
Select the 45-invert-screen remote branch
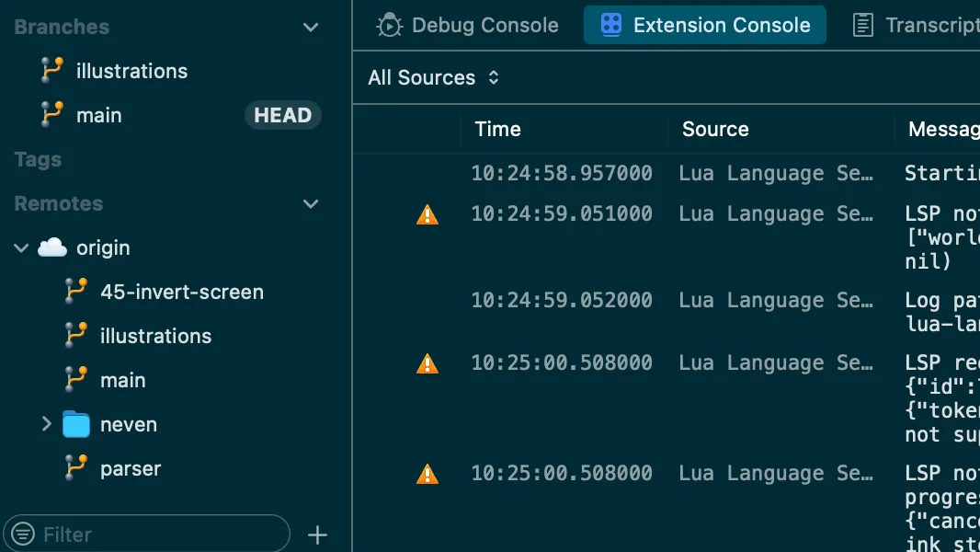point(182,292)
